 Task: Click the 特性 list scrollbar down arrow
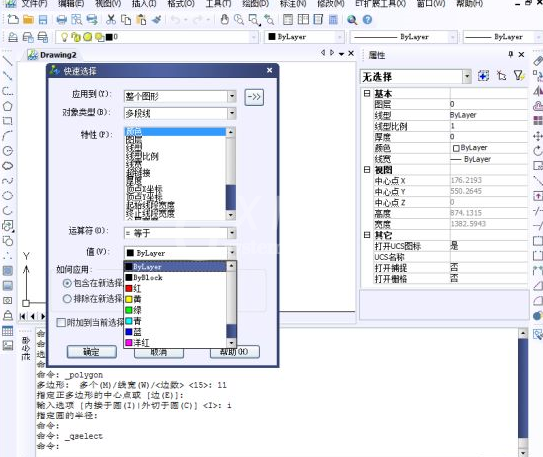pyautogui.click(x=231, y=215)
